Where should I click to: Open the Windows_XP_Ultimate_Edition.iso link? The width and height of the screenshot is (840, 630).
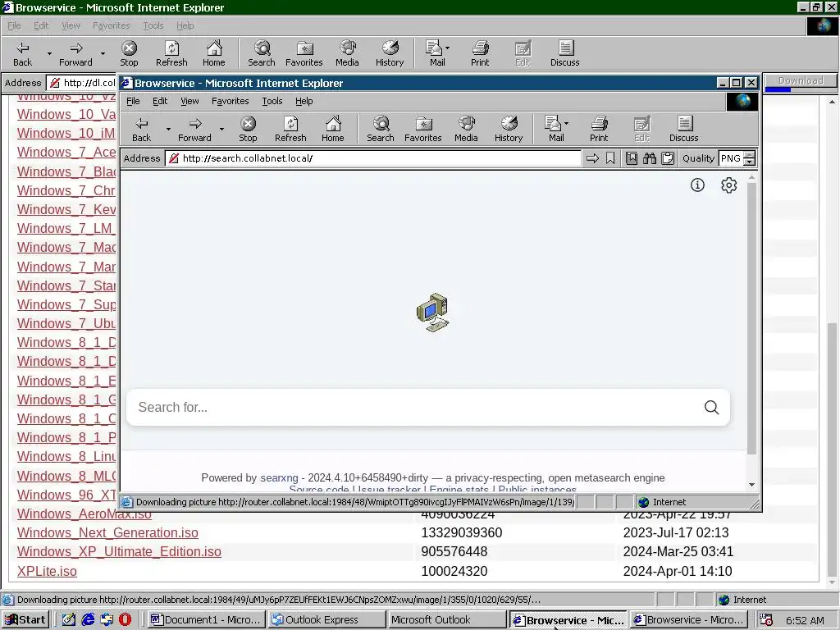(119, 552)
